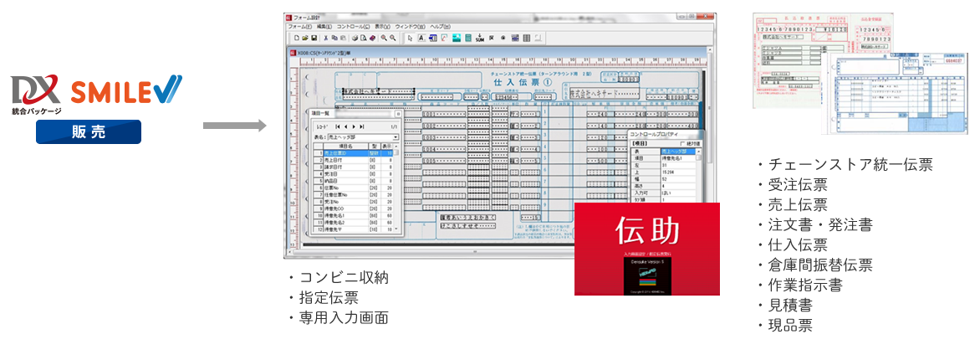The height and width of the screenshot is (355, 980).
Task: Click the コンビニ収納 list text
Action: (344, 278)
